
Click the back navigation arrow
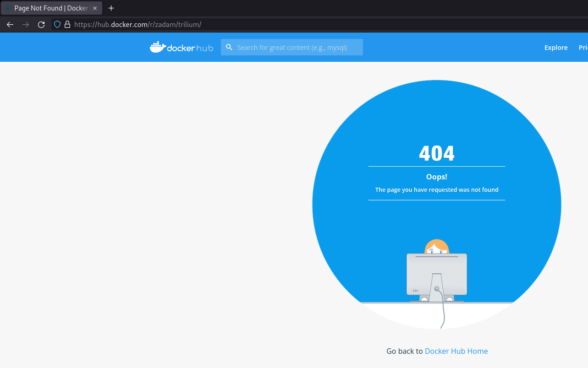click(x=10, y=24)
